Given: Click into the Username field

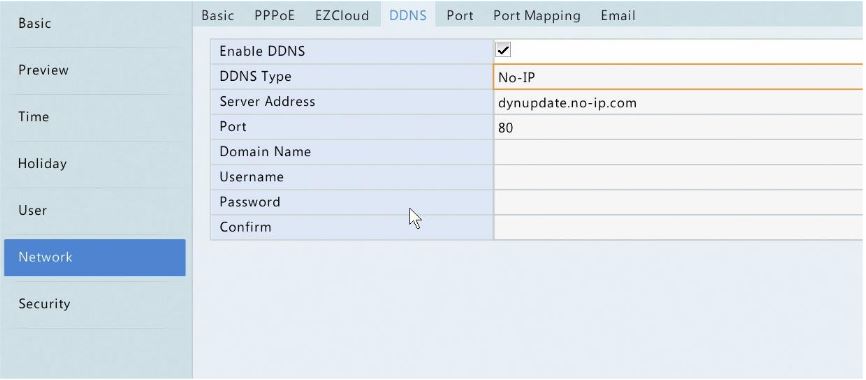Looking at the screenshot, I should [x=679, y=177].
